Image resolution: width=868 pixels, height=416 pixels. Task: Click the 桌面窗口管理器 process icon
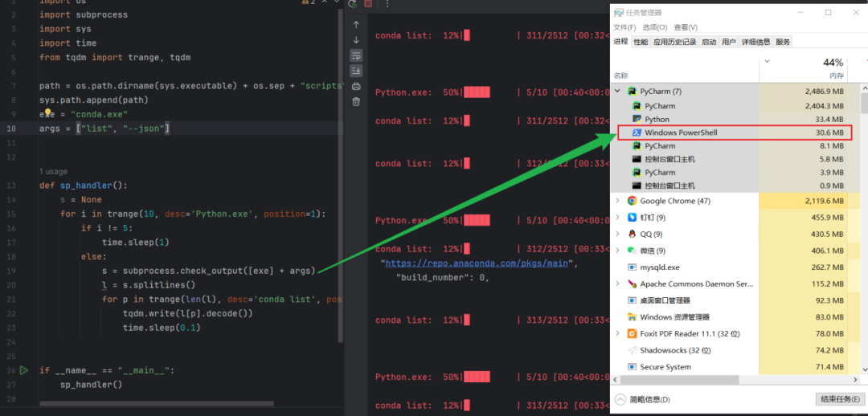[632, 300]
